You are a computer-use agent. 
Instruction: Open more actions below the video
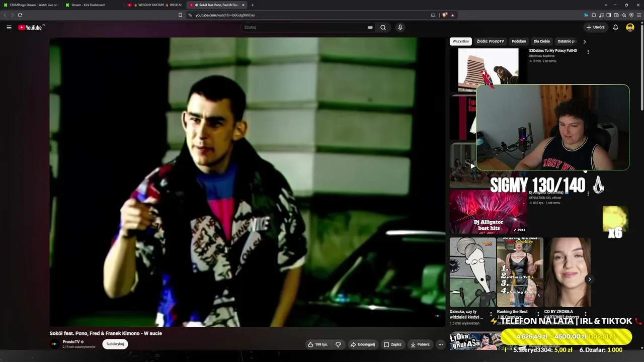[x=440, y=344]
